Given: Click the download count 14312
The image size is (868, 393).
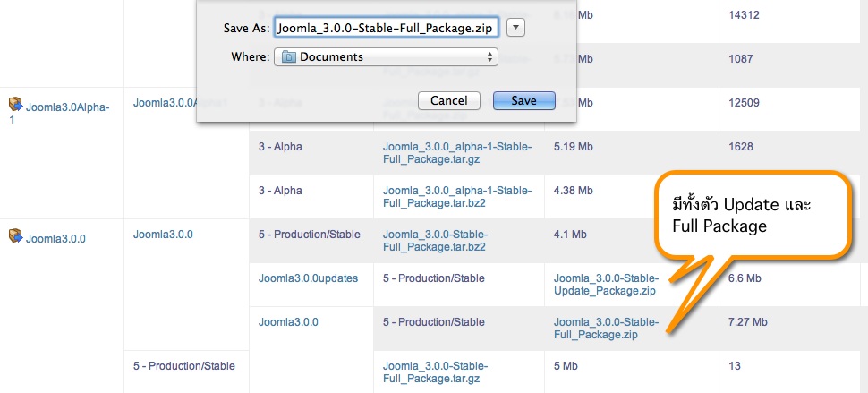Looking at the screenshot, I should point(744,15).
